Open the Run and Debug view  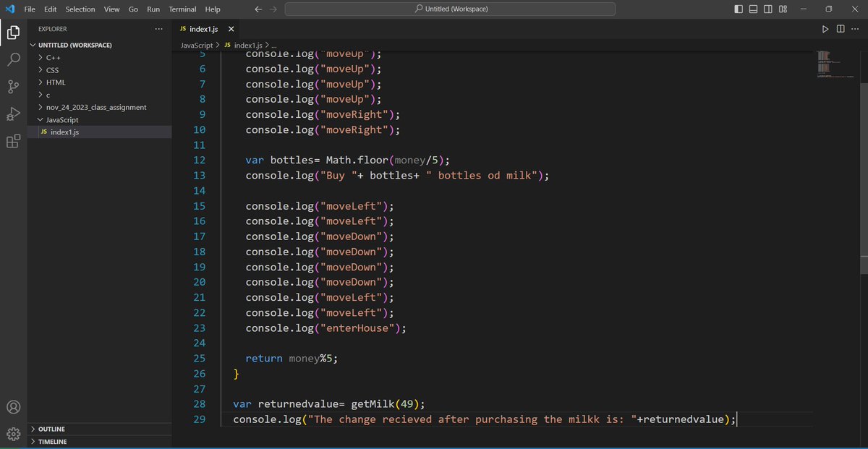click(x=13, y=114)
